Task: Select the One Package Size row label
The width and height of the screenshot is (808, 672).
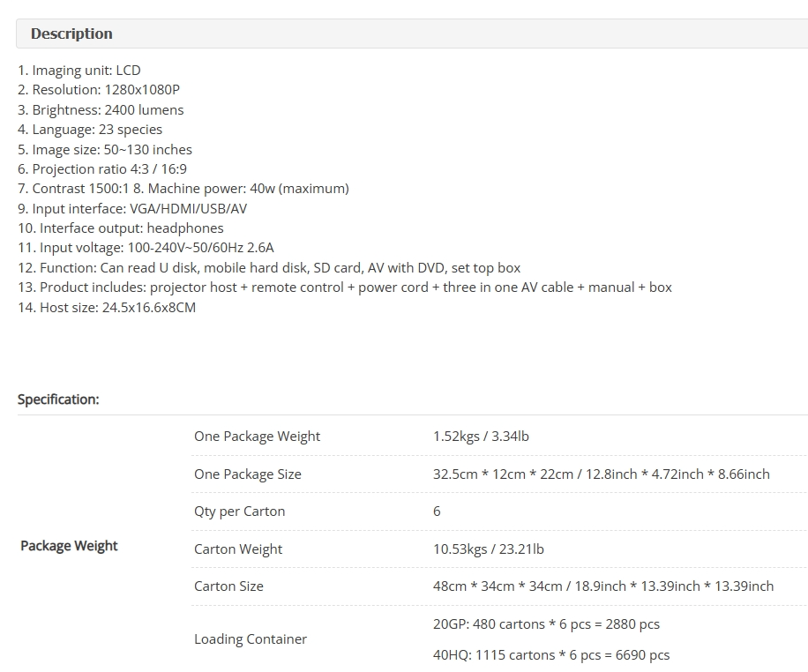Action: [x=248, y=474]
